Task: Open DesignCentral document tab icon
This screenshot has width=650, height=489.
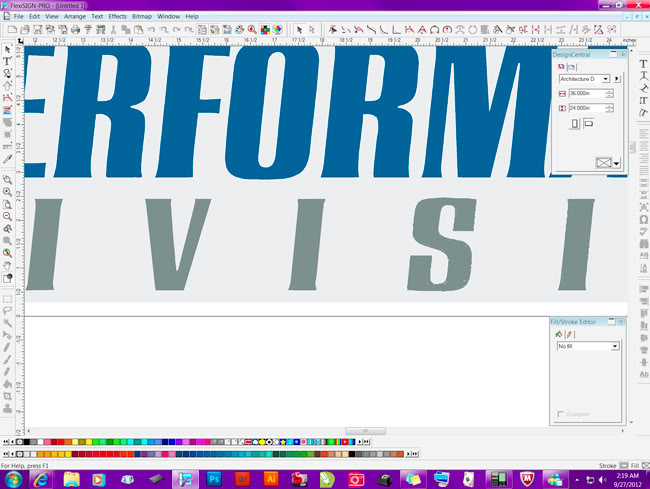Action: pos(561,67)
